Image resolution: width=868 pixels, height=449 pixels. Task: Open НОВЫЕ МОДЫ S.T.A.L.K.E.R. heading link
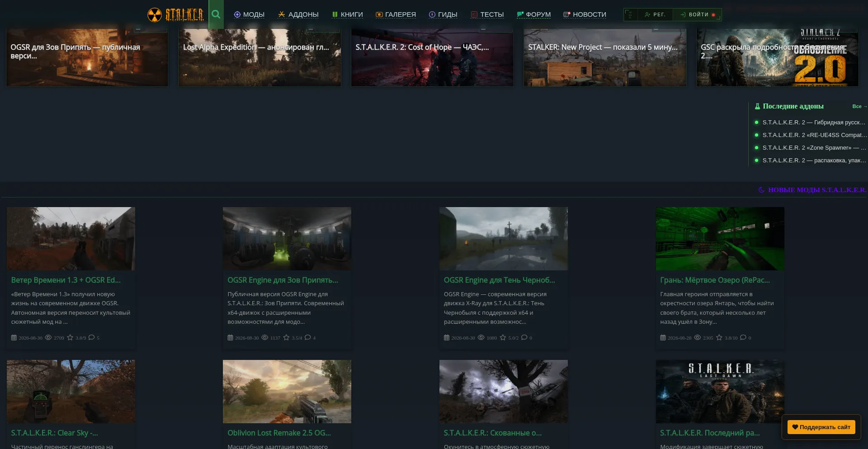[x=817, y=190]
